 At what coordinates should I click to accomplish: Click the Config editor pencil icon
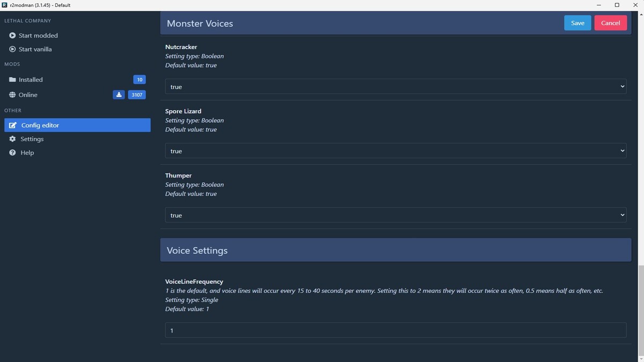[13, 125]
